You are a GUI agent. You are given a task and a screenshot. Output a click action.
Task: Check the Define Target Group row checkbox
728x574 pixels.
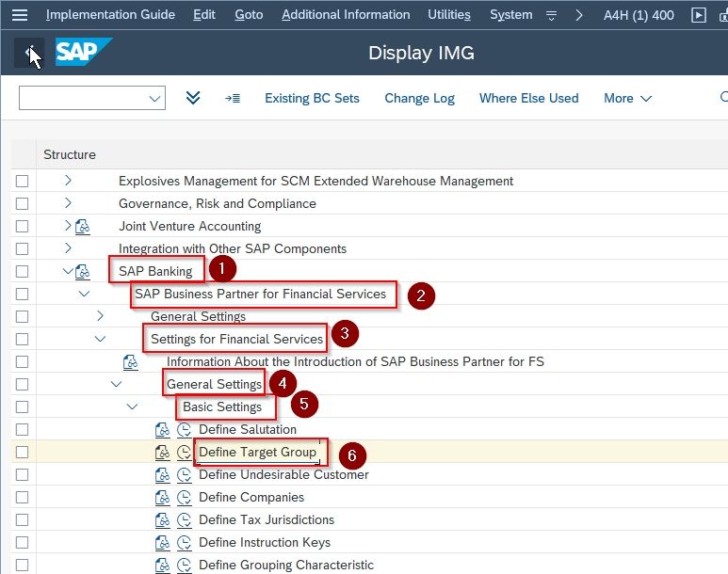coord(22,453)
